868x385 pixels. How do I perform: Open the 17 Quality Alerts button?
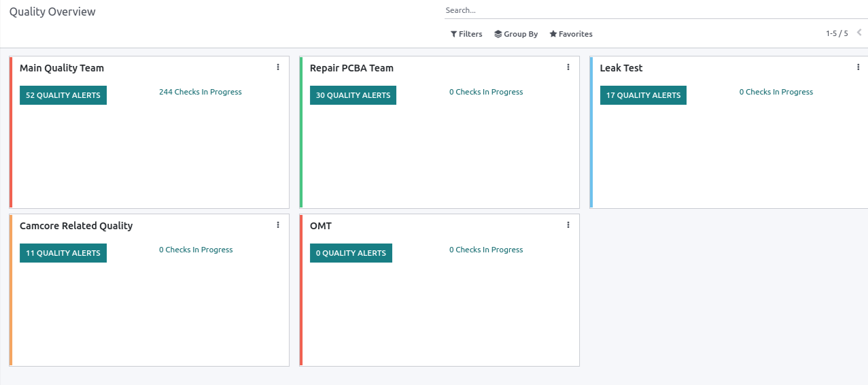tap(643, 95)
